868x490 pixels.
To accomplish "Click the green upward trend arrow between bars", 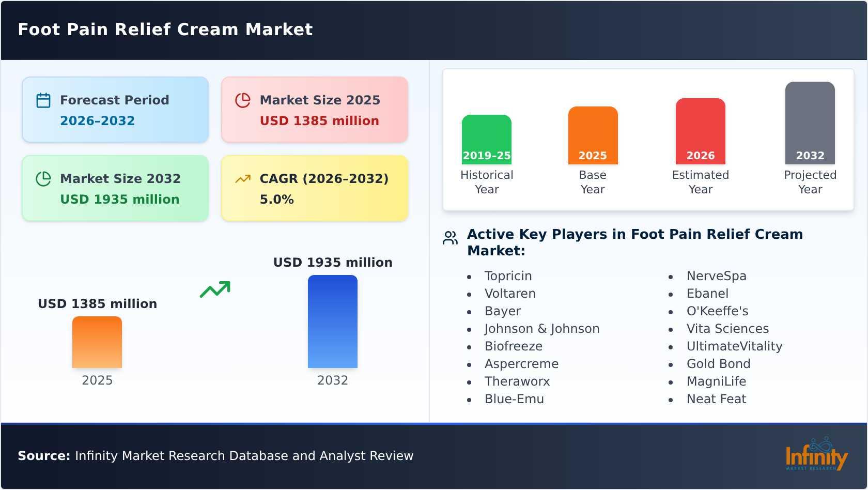I will 215,289.
